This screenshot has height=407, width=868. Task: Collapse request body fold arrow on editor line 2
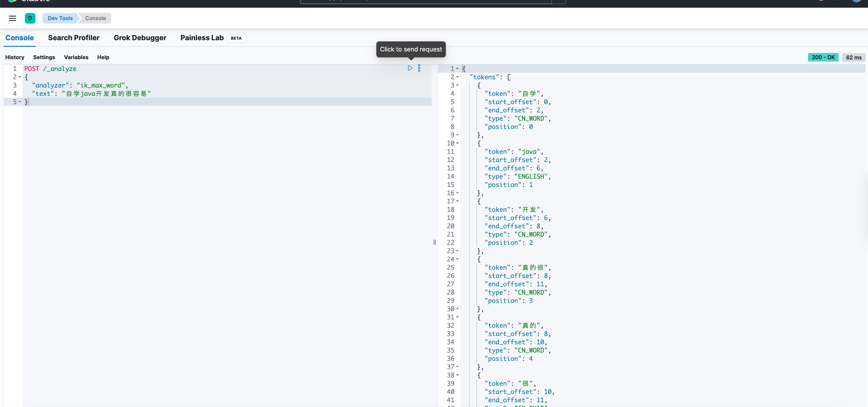click(x=20, y=77)
